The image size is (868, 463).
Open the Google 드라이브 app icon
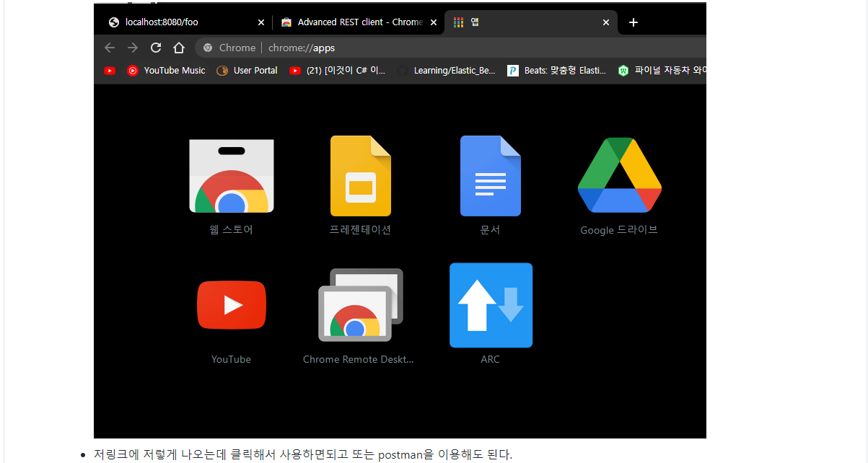[x=620, y=175]
